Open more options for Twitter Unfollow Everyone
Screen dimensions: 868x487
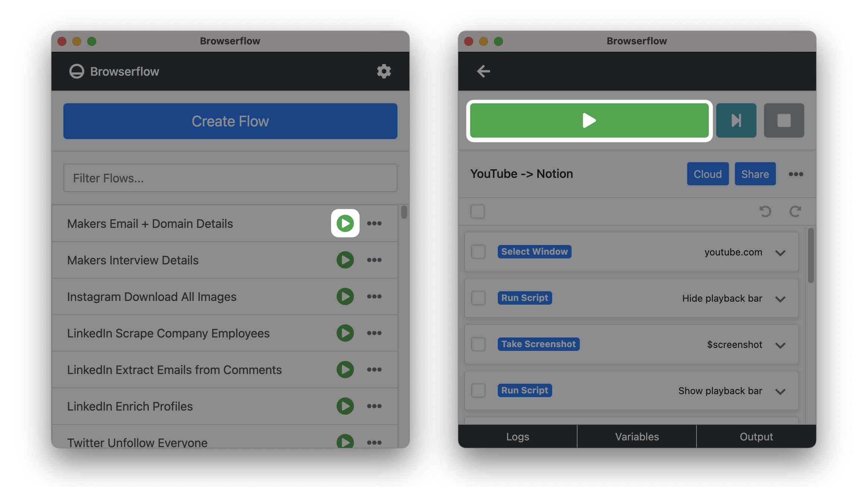click(374, 443)
